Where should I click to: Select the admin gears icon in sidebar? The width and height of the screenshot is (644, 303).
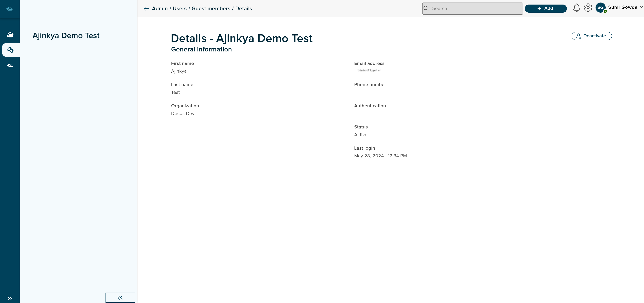[10, 50]
